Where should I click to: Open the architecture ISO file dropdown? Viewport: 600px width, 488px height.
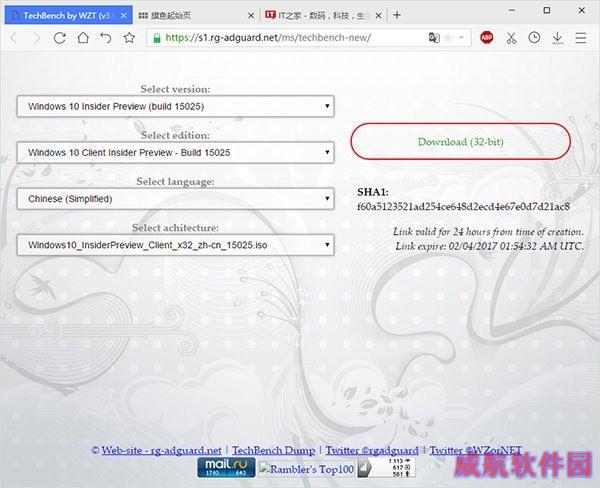[x=175, y=245]
